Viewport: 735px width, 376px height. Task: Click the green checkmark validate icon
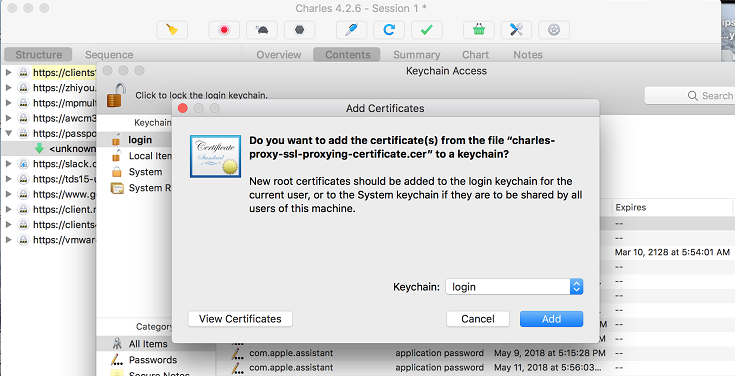(x=427, y=30)
